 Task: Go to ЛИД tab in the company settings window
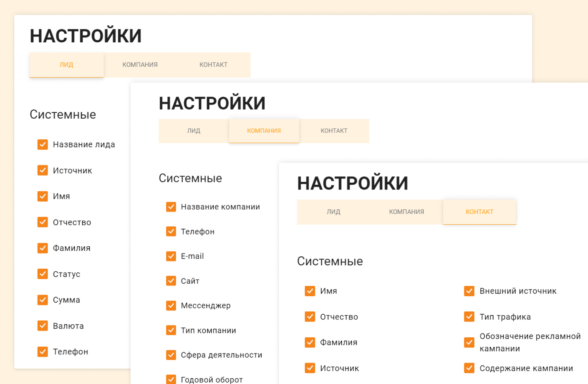194,131
